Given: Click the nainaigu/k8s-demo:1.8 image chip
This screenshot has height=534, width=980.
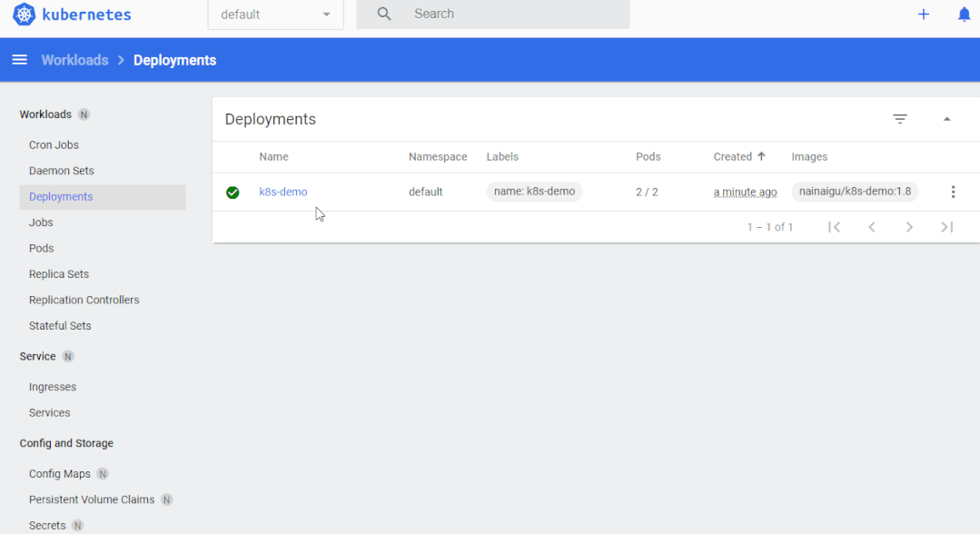Looking at the screenshot, I should (x=855, y=192).
